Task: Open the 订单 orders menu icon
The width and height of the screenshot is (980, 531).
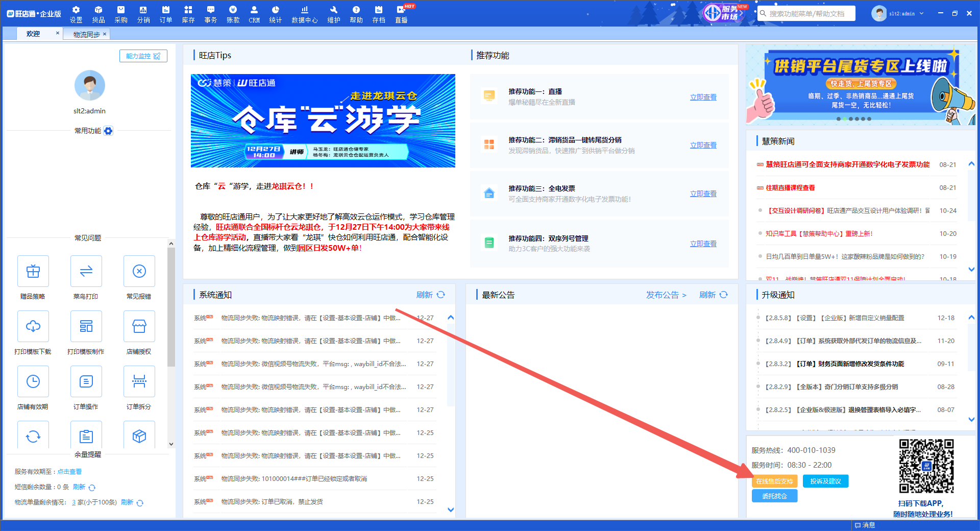Action: [166, 14]
